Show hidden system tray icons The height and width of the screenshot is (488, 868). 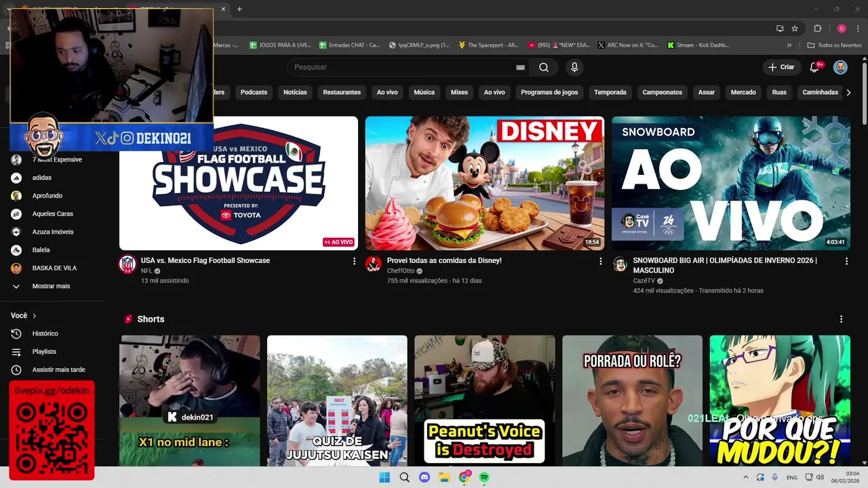(x=746, y=477)
